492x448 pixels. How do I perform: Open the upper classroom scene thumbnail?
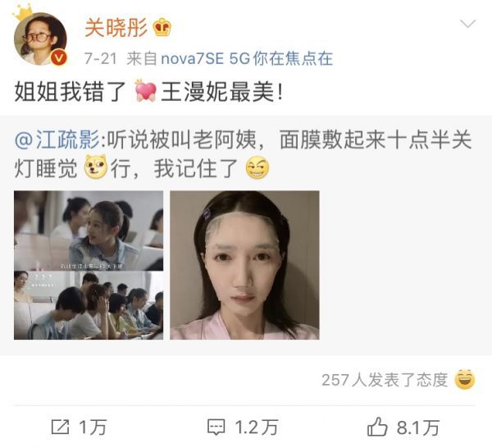89,231
